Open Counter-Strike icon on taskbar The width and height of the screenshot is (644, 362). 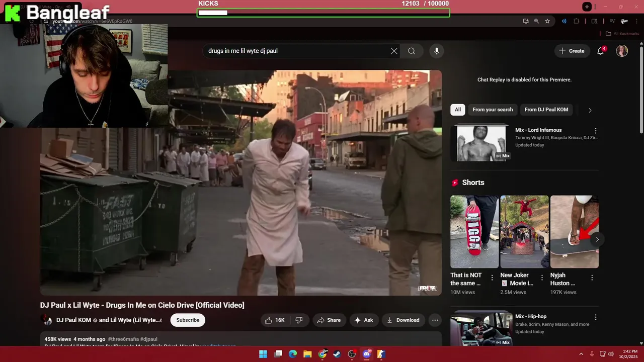tap(381, 354)
